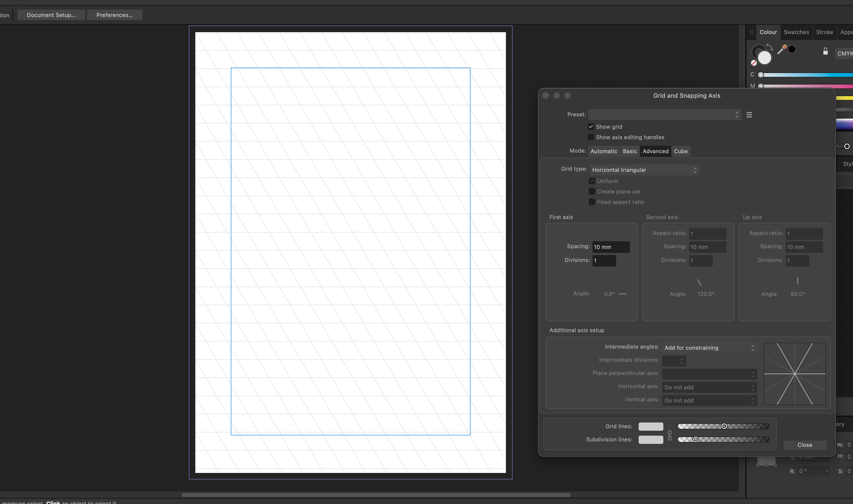The width and height of the screenshot is (853, 504).
Task: Open the preset hamburger menu icon
Action: click(749, 115)
